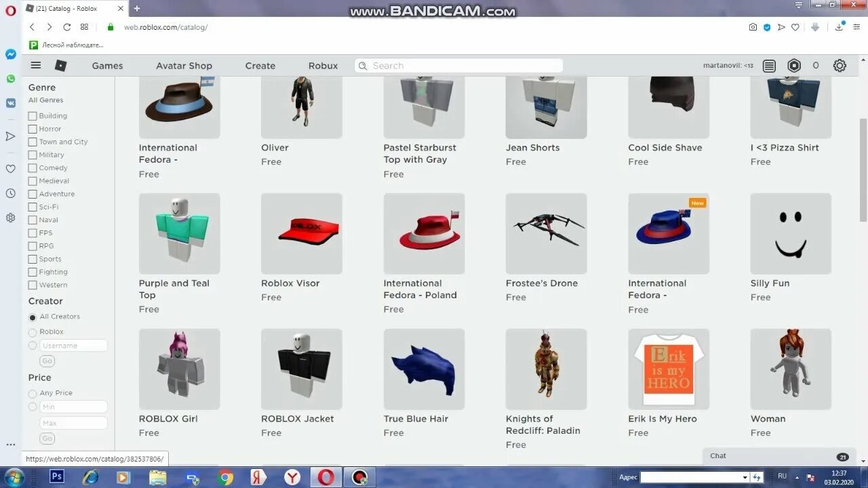Viewport: 868px width, 488px height.
Task: Open Opera ad blocker shield
Action: point(767,27)
